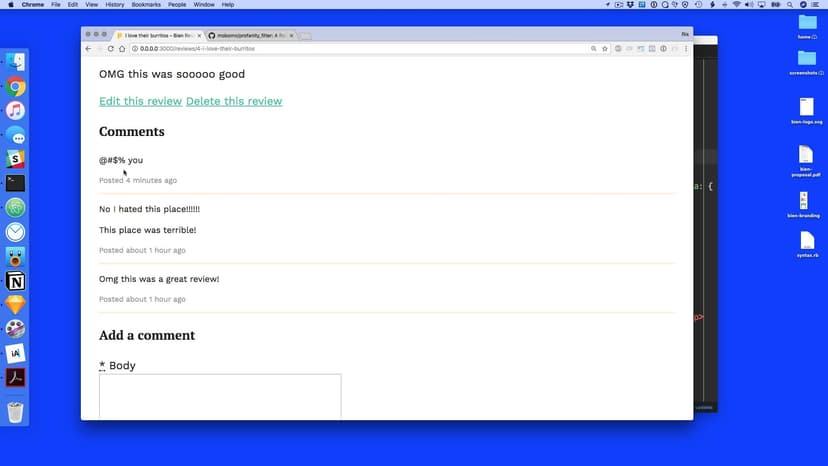Open the Bookmarks menu in menu bar
The height and width of the screenshot is (466, 828).
[145, 5]
